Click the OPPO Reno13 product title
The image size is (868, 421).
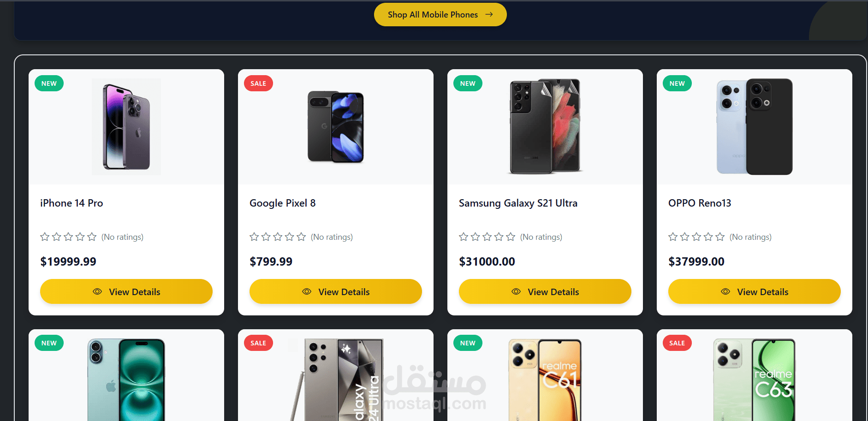(x=700, y=203)
